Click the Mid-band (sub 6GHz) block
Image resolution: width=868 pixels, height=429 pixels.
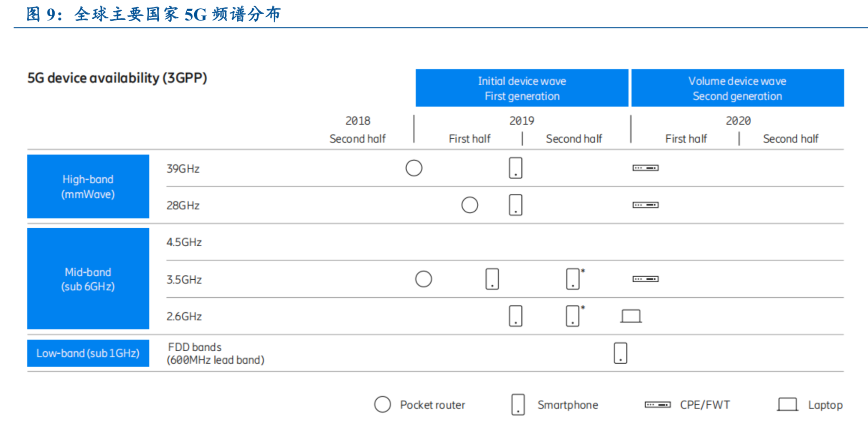(x=88, y=279)
